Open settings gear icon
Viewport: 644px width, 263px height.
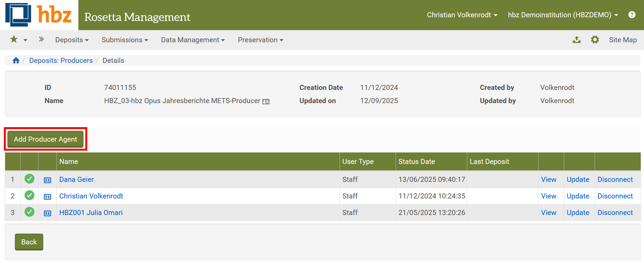tap(595, 40)
